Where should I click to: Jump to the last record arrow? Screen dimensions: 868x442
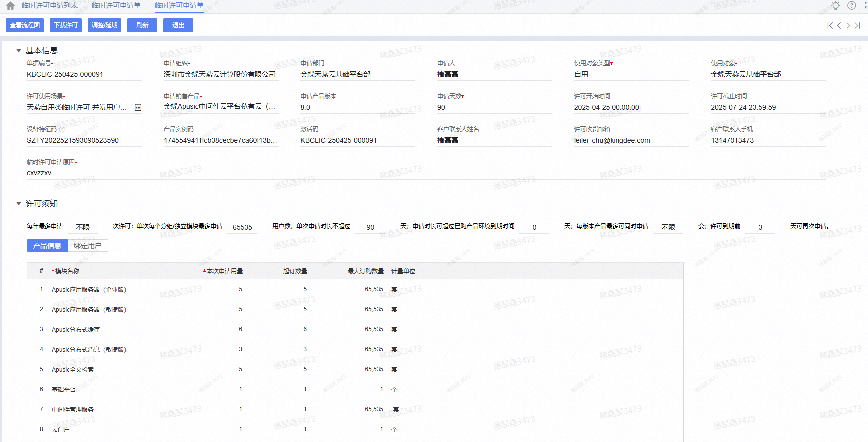857,26
